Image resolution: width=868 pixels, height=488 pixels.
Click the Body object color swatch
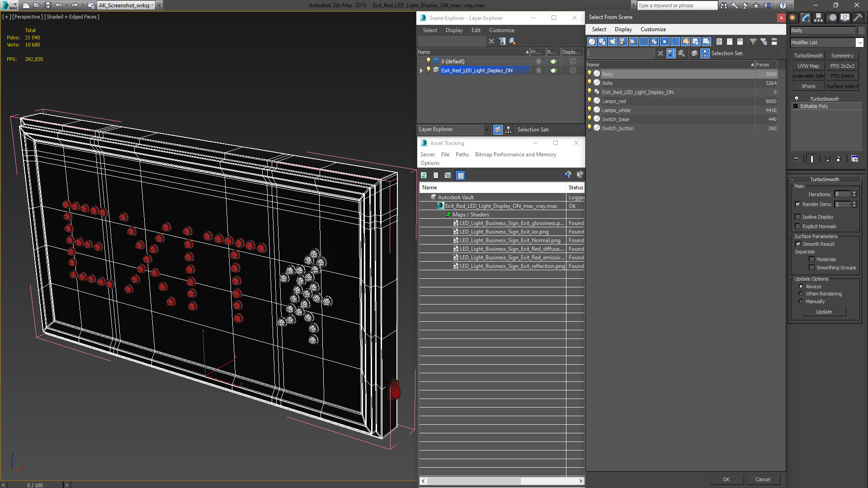click(x=861, y=30)
